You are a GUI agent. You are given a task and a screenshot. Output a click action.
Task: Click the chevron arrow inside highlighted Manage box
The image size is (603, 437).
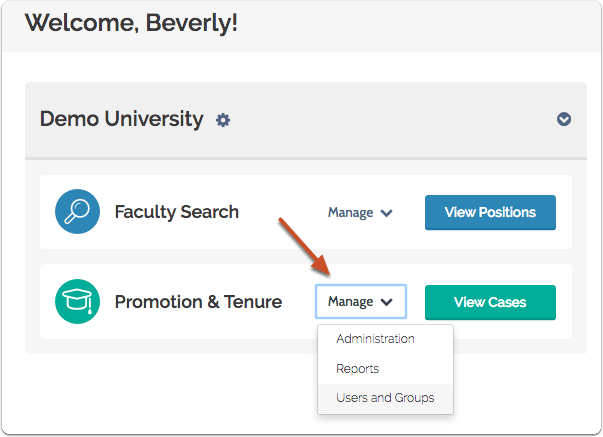386,302
